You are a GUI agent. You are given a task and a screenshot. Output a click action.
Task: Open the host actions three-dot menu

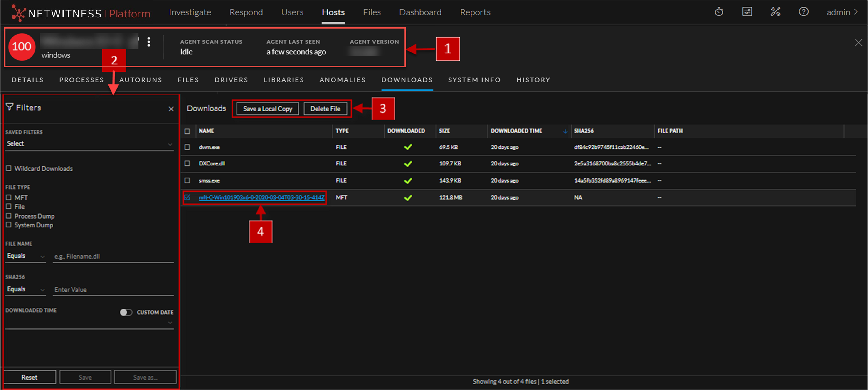[x=149, y=42]
